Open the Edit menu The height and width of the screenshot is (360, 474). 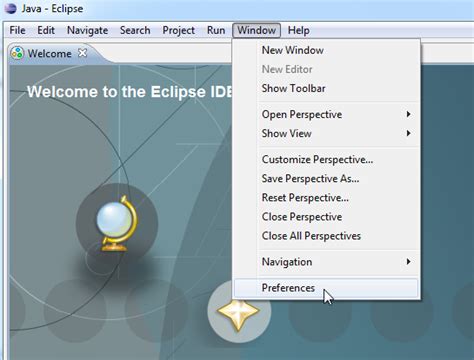(x=46, y=30)
